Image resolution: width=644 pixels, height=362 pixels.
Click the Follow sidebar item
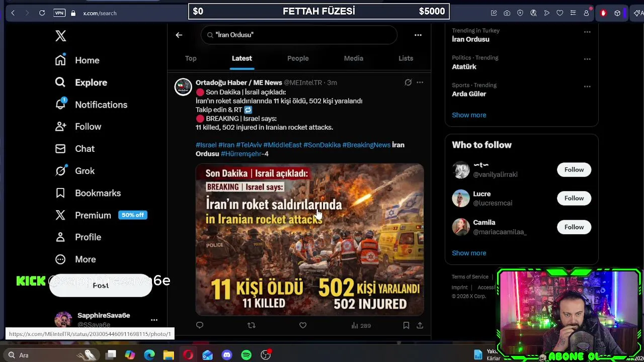point(78,127)
